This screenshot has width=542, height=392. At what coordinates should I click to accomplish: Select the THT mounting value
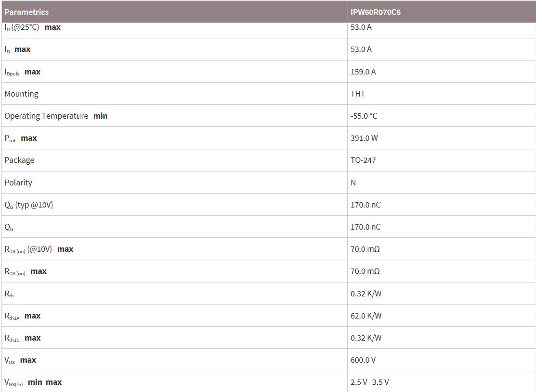tap(358, 94)
